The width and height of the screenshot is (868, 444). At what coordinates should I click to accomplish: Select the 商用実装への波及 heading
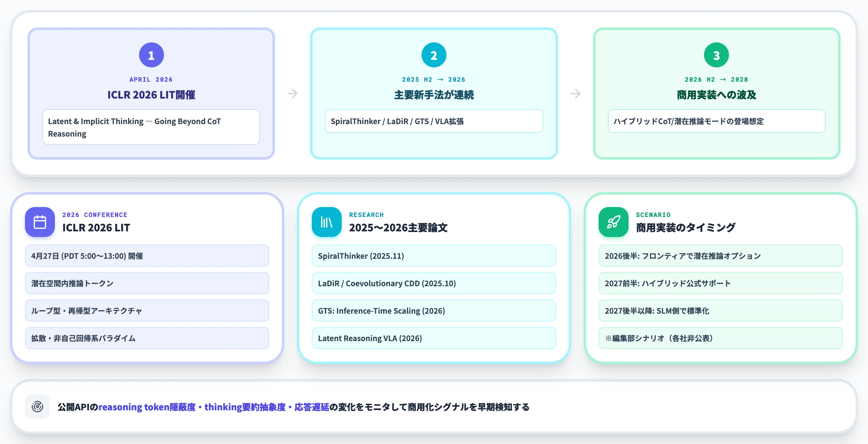tap(716, 95)
